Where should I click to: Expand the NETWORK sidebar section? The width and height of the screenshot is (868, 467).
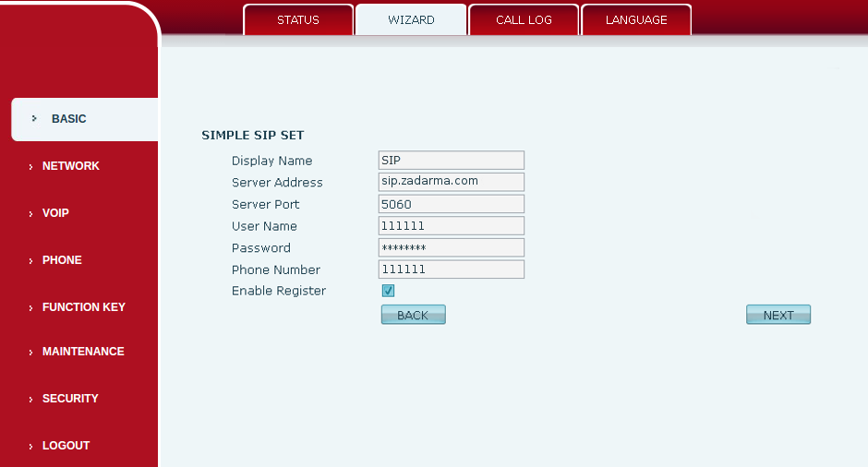(71, 166)
